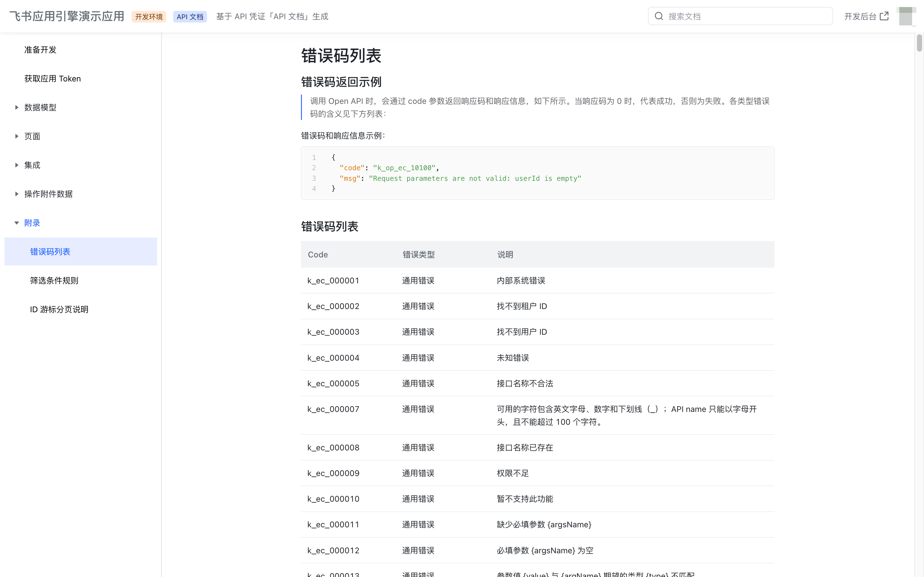Open the ID 游标分页说明 page
Screen dimensions: 924x577
[59, 309]
